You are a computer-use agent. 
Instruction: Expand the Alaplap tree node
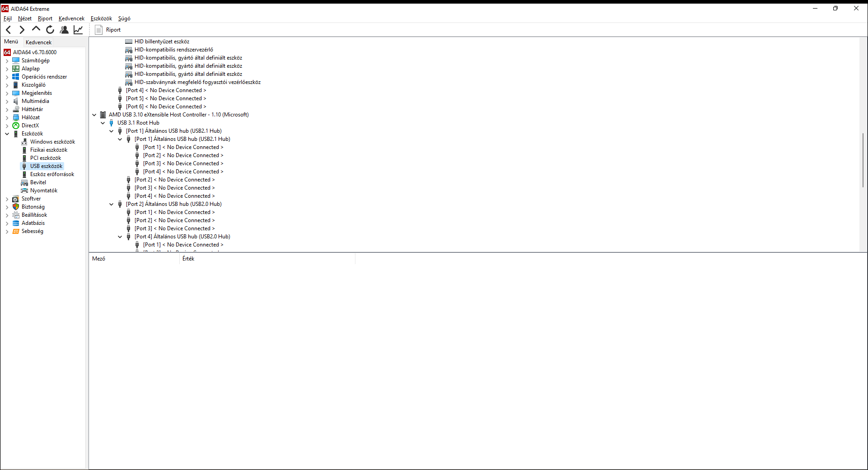click(7, 69)
